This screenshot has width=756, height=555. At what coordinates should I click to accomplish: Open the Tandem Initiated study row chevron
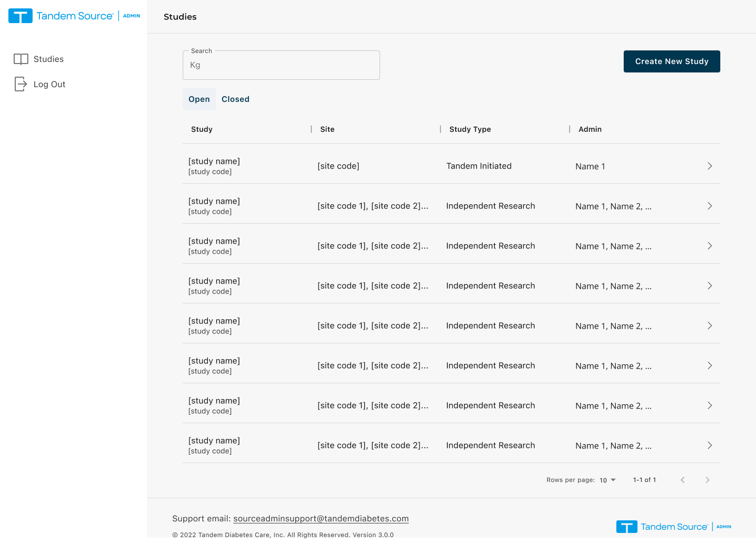tap(710, 166)
